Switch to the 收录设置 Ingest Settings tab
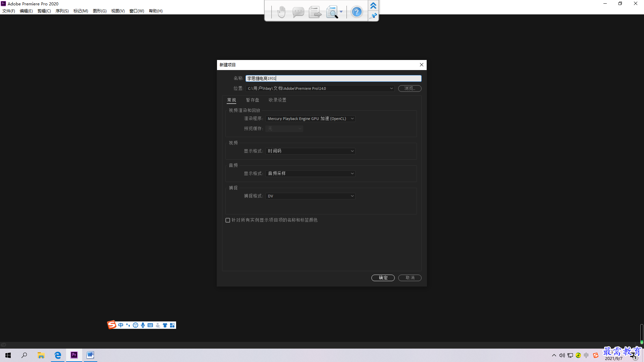The height and width of the screenshot is (362, 644). [277, 100]
